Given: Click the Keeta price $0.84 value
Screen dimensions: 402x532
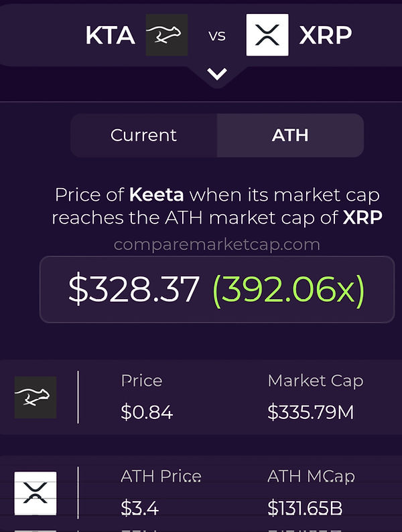Looking at the screenshot, I should (x=147, y=412).
